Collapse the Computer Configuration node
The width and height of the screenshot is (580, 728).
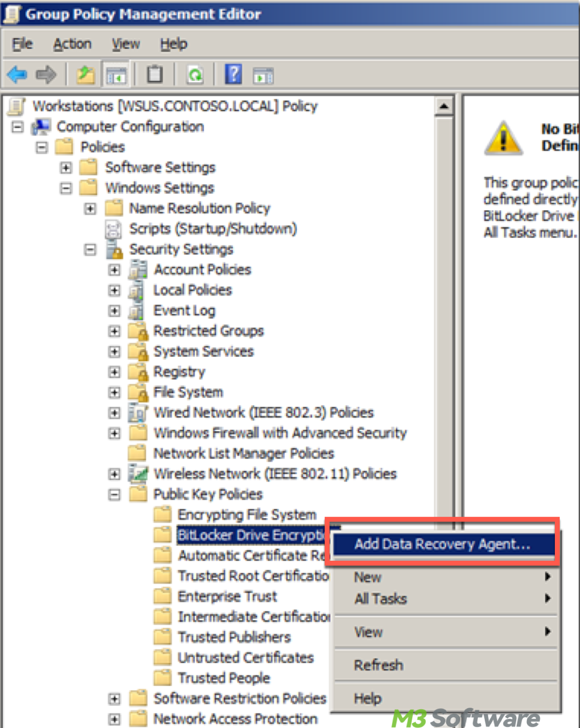pos(17,127)
